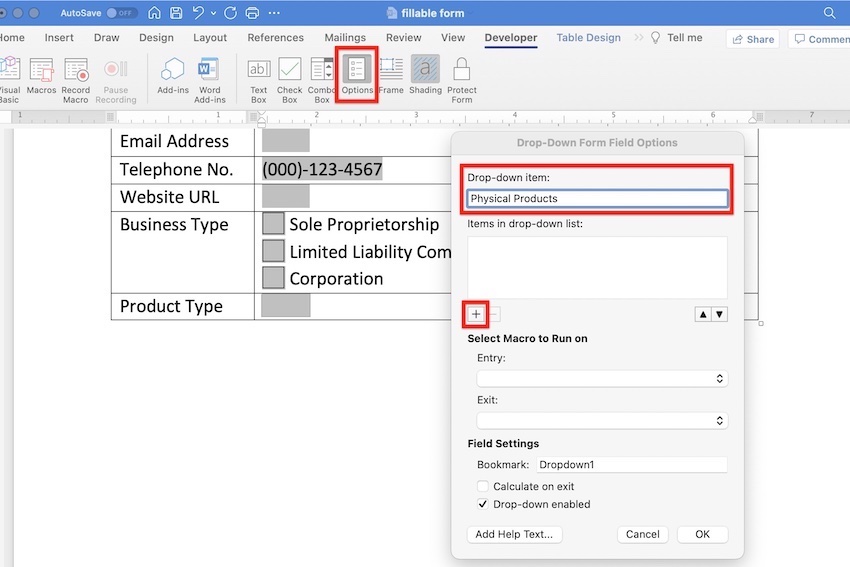Viewport: 850px width, 567px height.
Task: Open the Table Design tab
Action: [x=588, y=38]
